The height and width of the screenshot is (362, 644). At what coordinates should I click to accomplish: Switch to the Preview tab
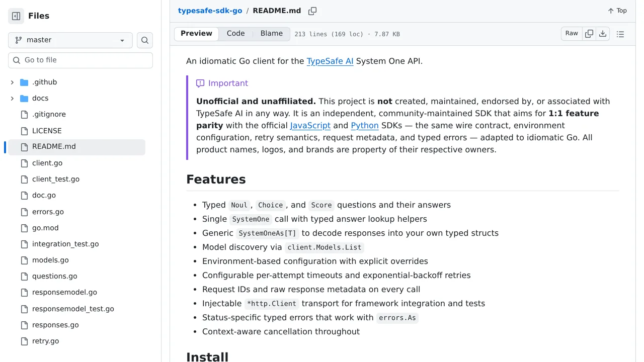point(196,34)
